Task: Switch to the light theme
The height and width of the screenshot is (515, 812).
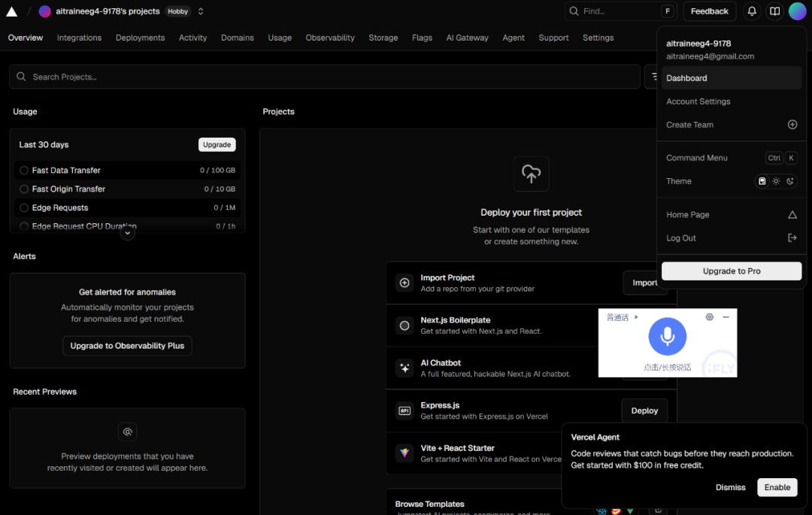Action: pos(776,181)
